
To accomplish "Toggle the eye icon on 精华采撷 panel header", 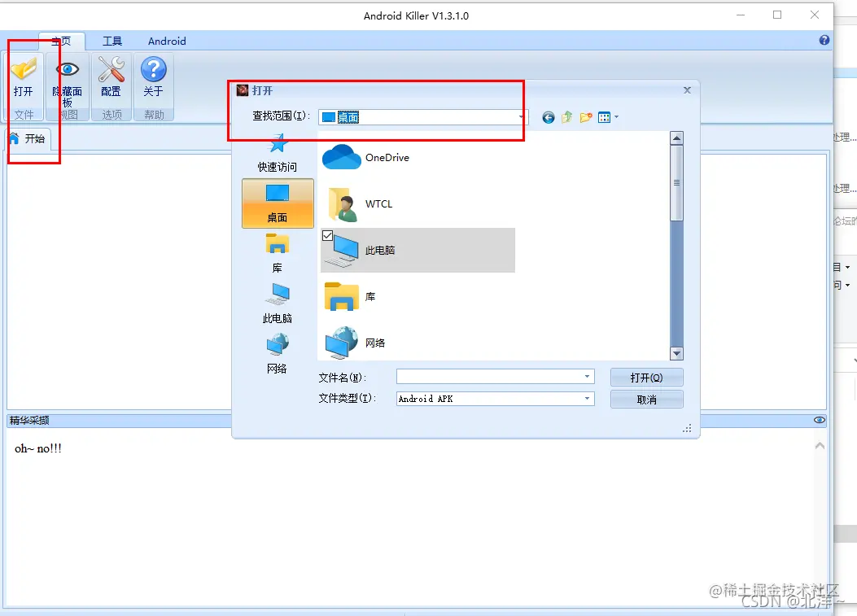I will [820, 420].
